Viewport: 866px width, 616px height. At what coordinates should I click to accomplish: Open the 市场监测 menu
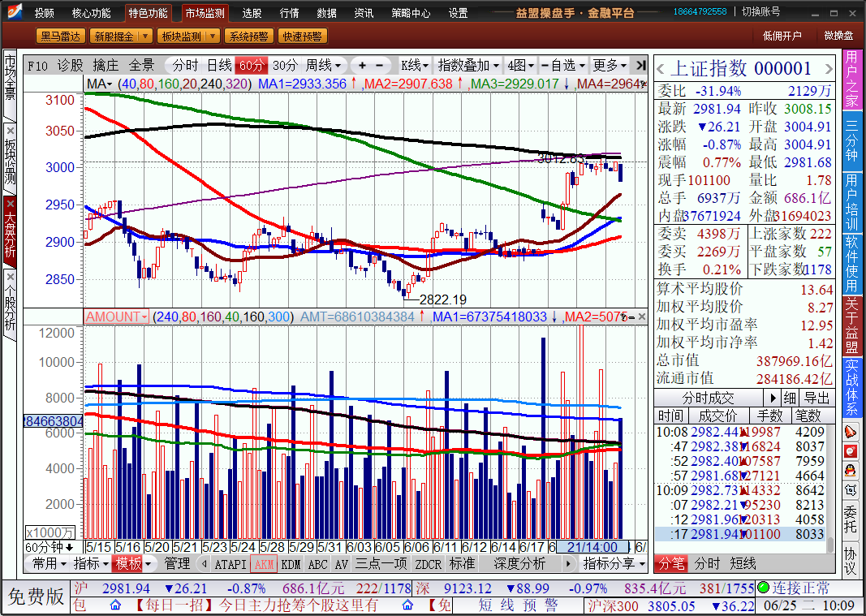pos(205,13)
